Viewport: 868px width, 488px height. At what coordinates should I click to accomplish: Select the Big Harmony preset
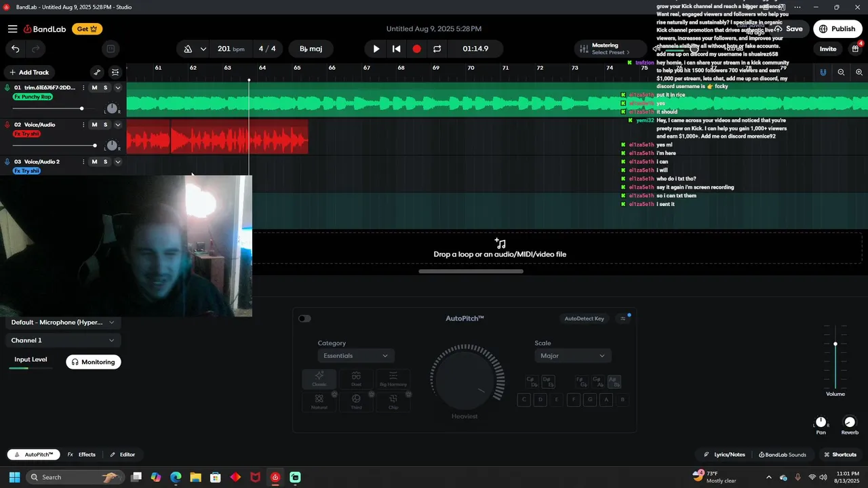coord(393,379)
